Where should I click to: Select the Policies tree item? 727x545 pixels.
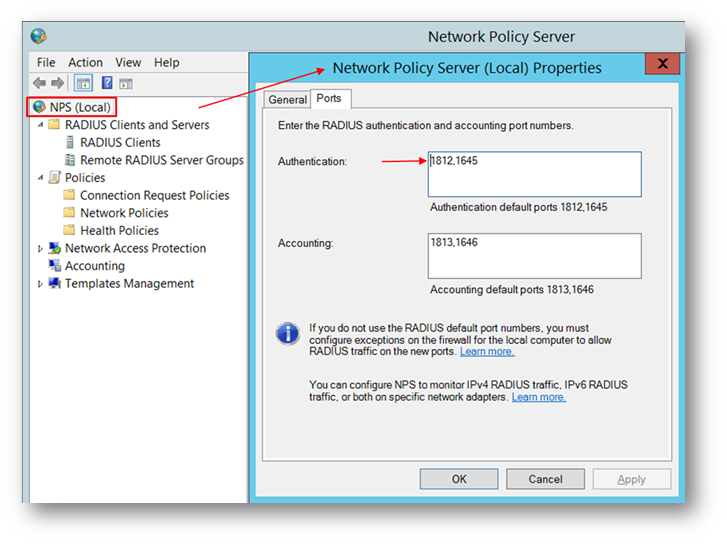coord(85,178)
